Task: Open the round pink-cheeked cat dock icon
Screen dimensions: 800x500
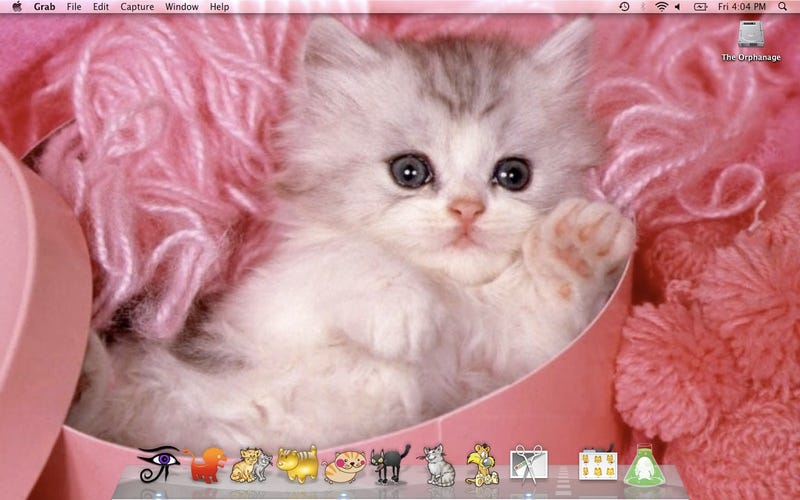Action: (x=344, y=466)
